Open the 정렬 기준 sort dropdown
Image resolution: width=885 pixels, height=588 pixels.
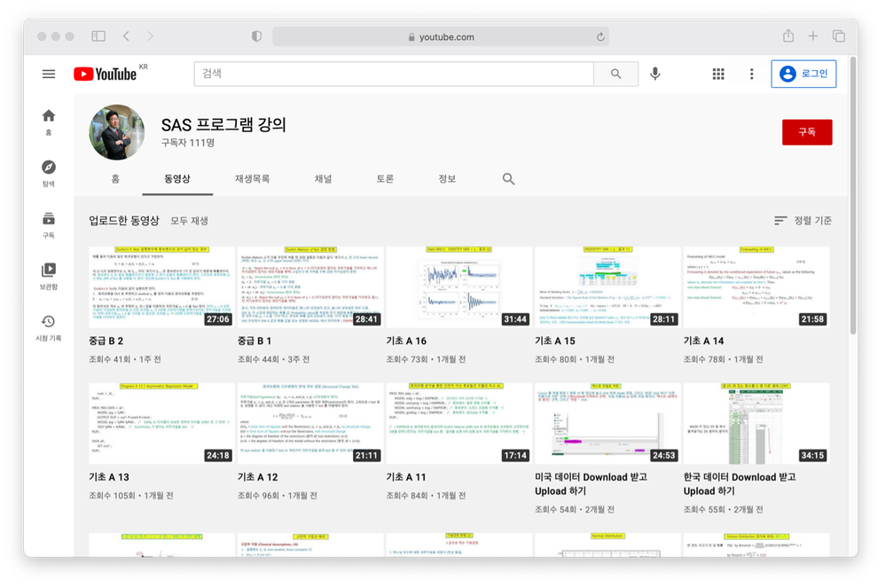(803, 221)
